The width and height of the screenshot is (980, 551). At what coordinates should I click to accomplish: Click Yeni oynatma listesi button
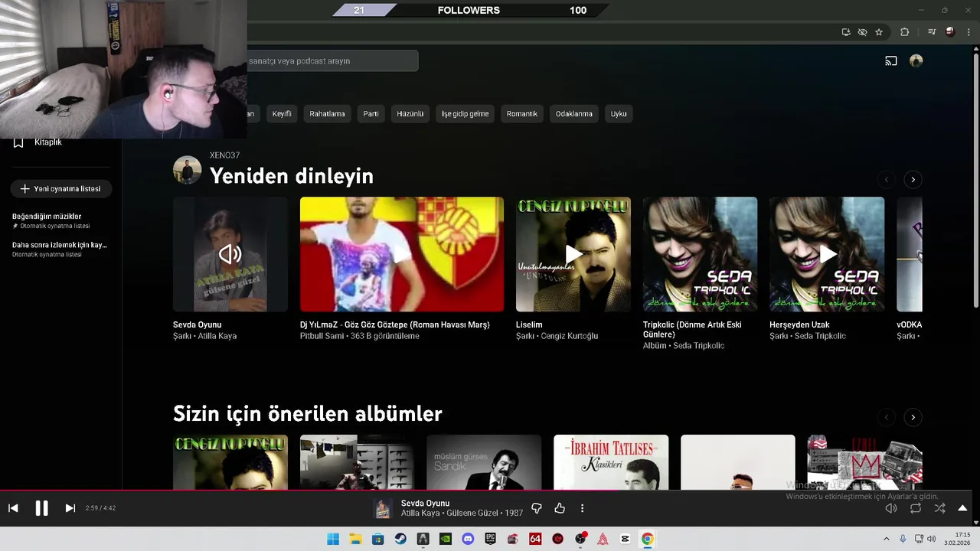click(60, 188)
